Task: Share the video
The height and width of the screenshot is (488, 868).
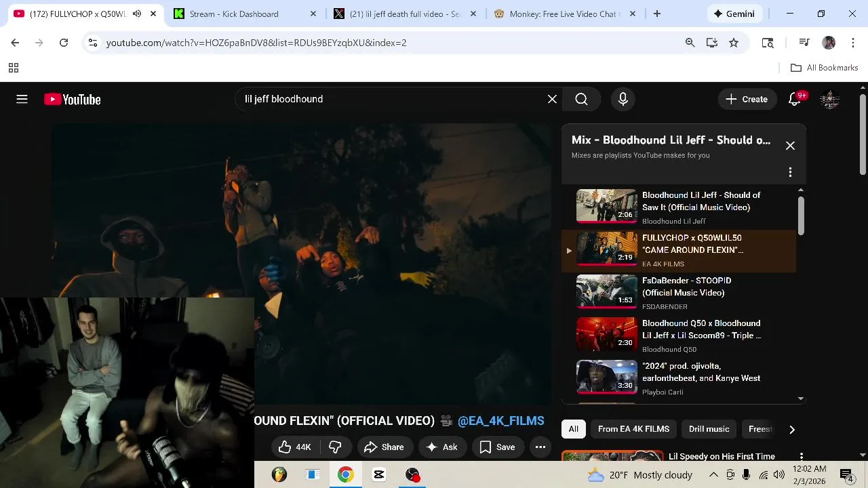Action: 384,447
